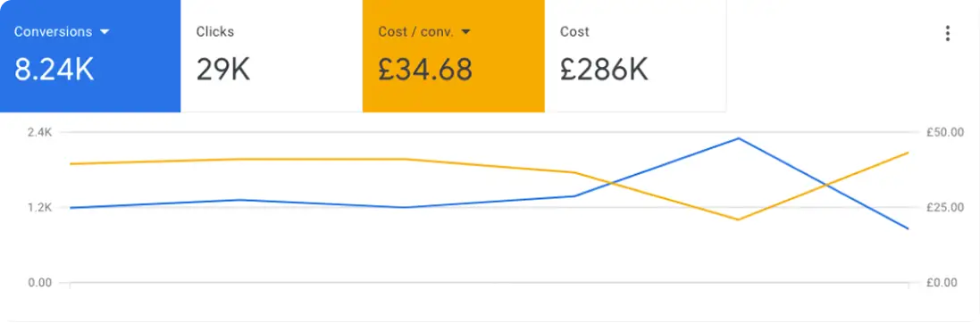Open the three-dot more options menu

[x=948, y=34]
